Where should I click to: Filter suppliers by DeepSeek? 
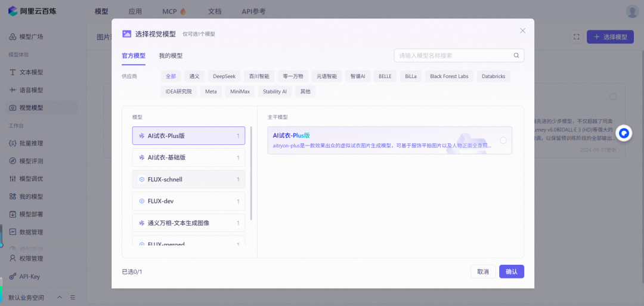point(224,76)
